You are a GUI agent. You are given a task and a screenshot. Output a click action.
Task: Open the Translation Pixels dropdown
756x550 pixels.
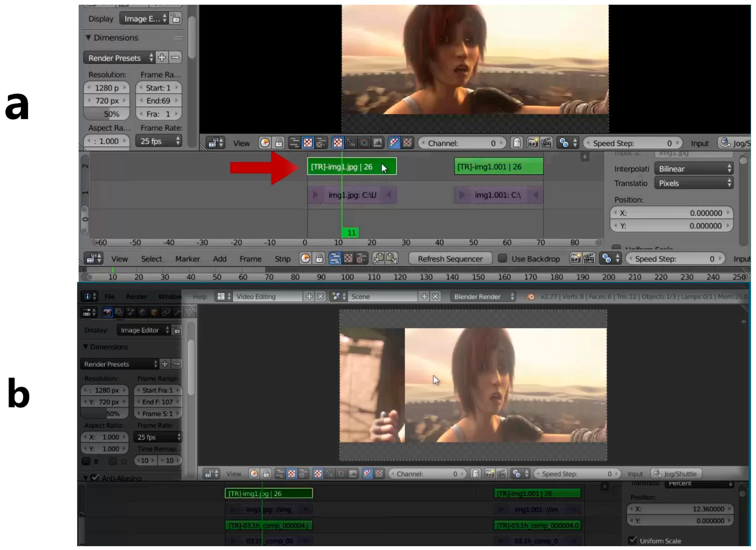click(x=694, y=183)
